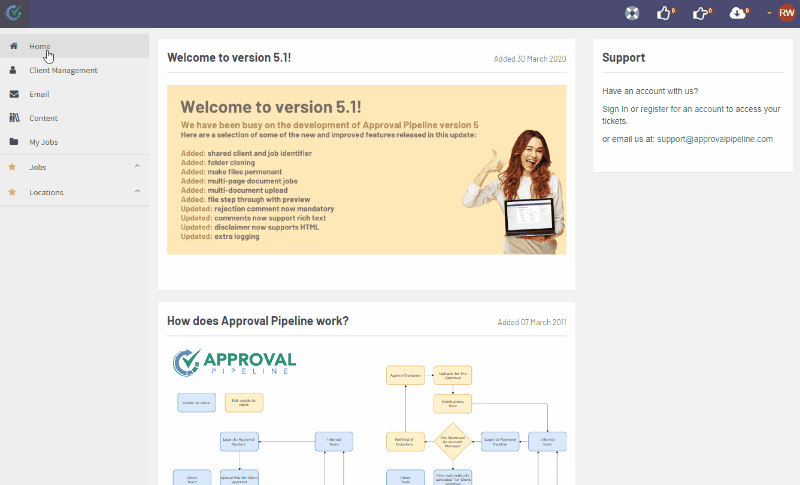
Task: Click the Email envelope icon
Action: 14,94
